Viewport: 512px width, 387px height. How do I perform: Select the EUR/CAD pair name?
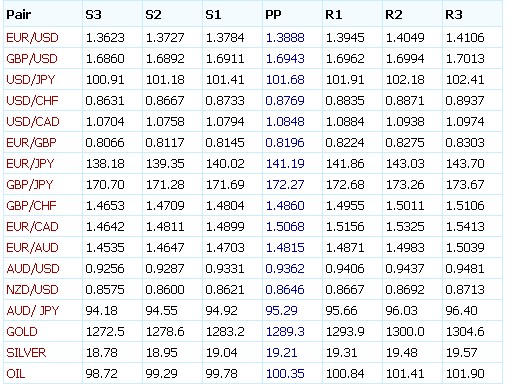[x=32, y=226]
